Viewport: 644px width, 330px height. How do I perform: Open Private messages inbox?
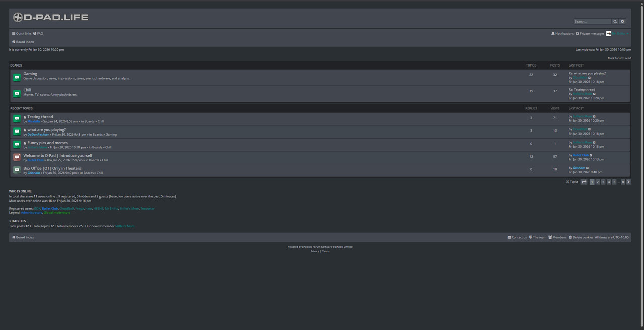pyautogui.click(x=590, y=34)
